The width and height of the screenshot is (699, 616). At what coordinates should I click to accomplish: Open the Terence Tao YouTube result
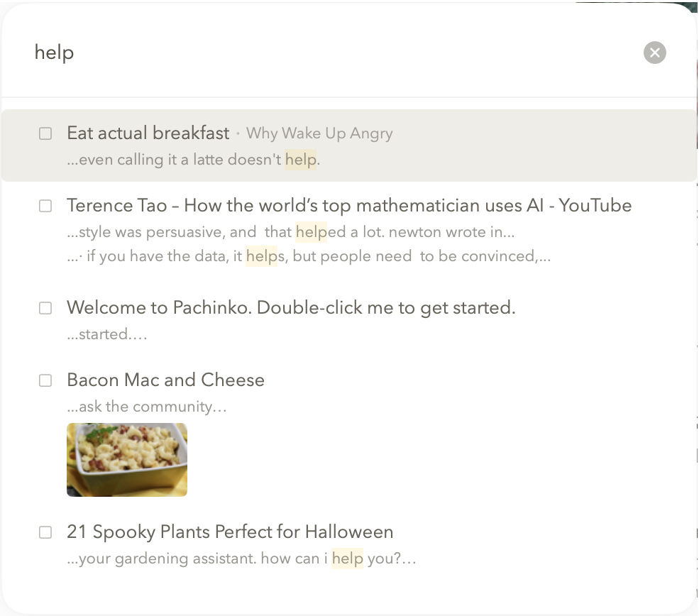[x=348, y=206]
